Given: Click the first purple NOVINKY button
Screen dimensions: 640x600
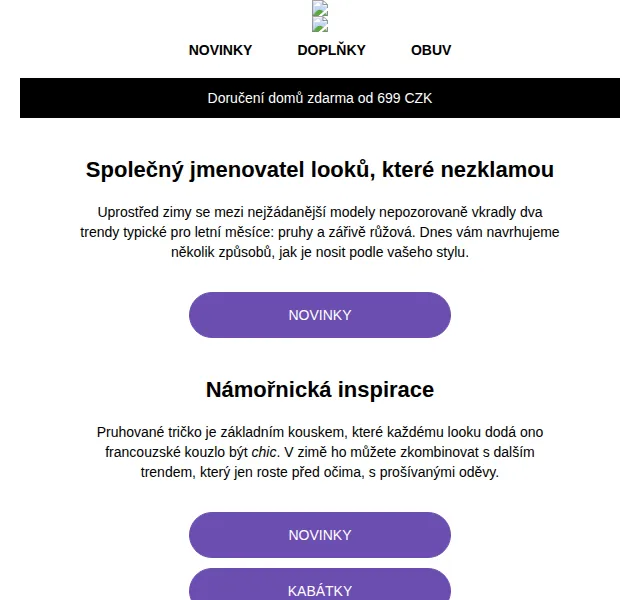Looking at the screenshot, I should point(320,315).
